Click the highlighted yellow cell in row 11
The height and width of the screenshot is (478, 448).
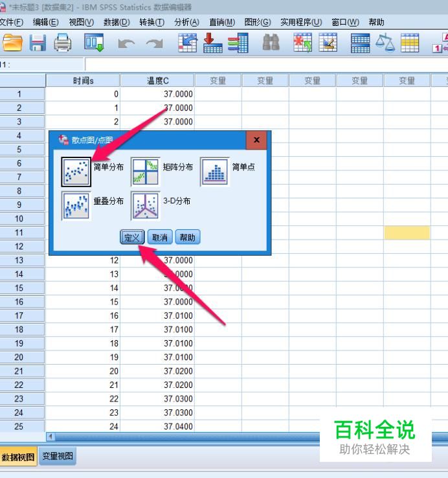click(407, 233)
